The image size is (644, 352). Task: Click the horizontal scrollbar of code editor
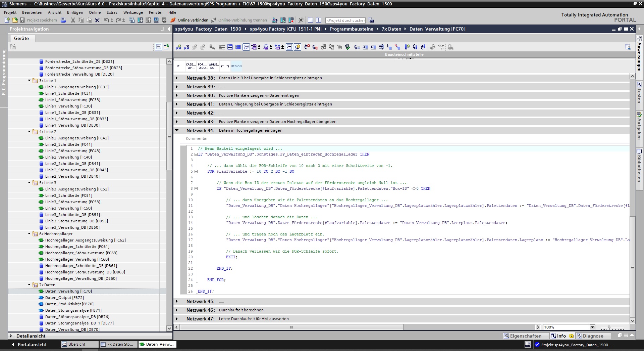291,327
